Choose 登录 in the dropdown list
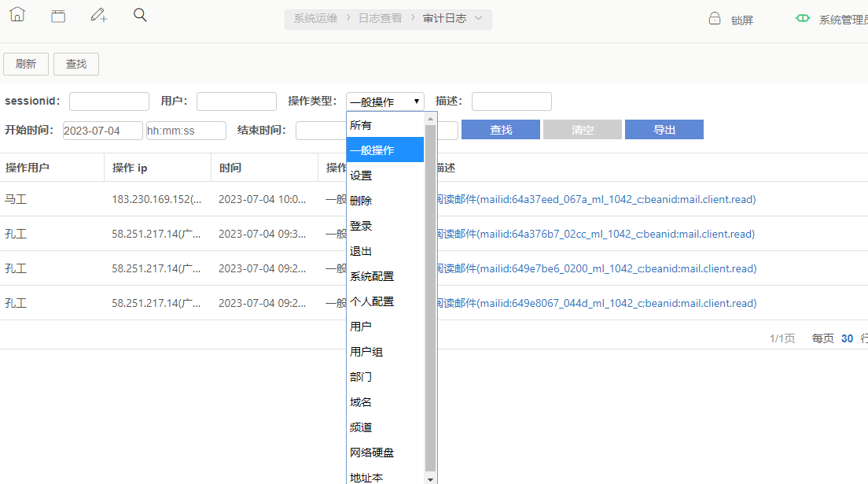This screenshot has height=484, width=868. [361, 226]
